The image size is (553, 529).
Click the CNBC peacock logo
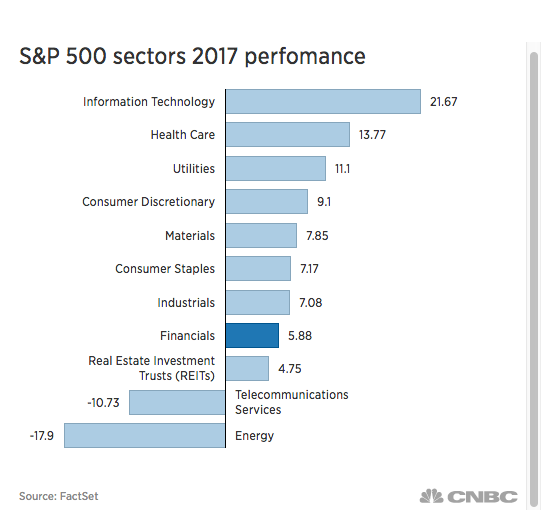click(x=468, y=496)
